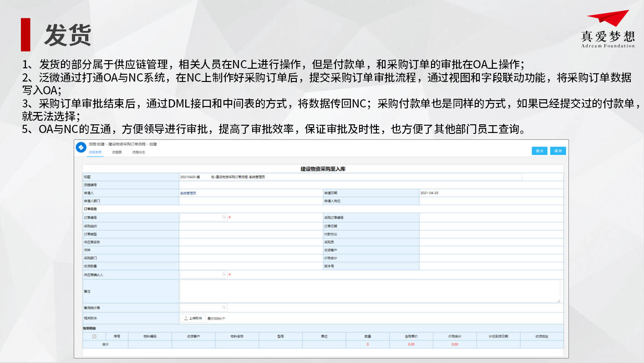Click the 采购组织 field label

pos(90,226)
